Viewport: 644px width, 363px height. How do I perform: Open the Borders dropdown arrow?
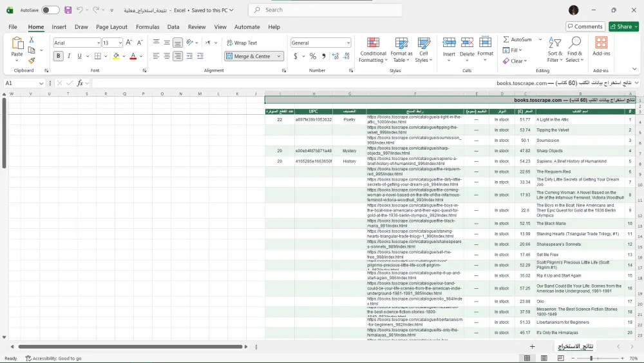pyautogui.click(x=106, y=56)
